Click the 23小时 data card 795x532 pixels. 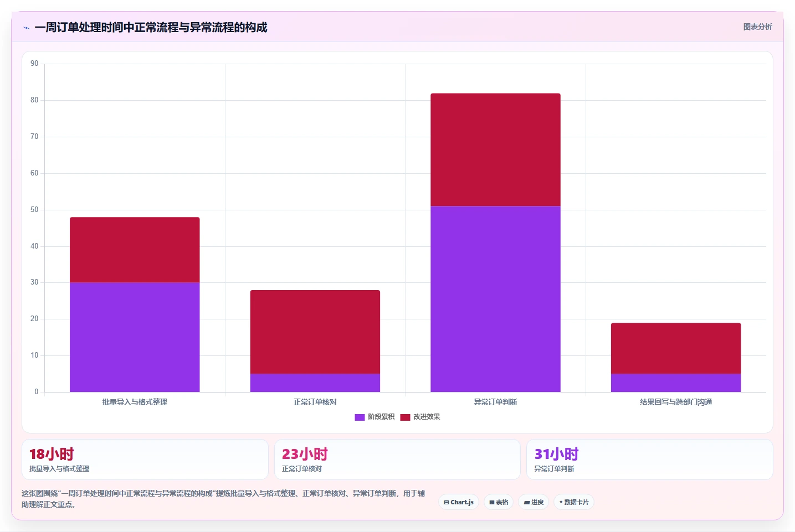[397, 459]
